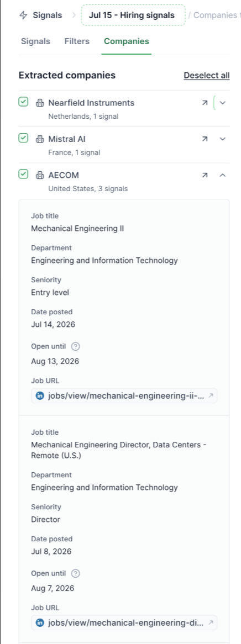Open AECOM external link arrow
241x644 pixels.
coord(205,175)
